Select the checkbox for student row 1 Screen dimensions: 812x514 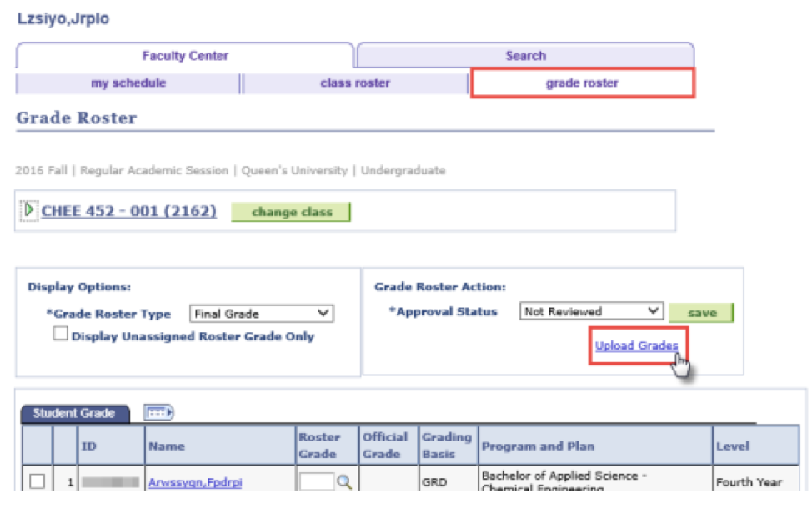click(37, 482)
